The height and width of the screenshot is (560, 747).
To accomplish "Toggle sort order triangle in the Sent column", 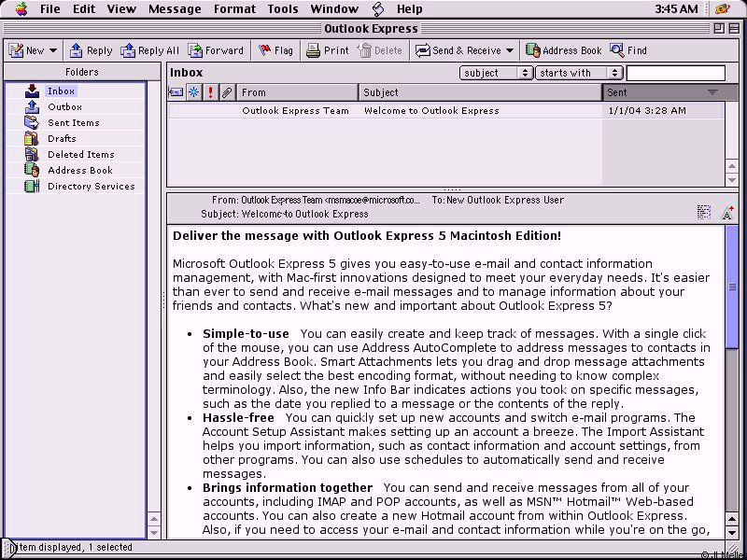I will [x=712, y=92].
